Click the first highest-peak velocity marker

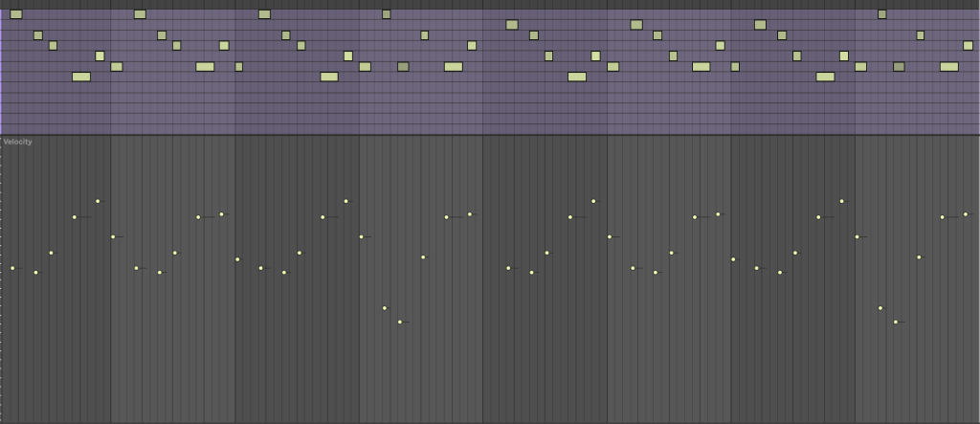click(x=98, y=201)
